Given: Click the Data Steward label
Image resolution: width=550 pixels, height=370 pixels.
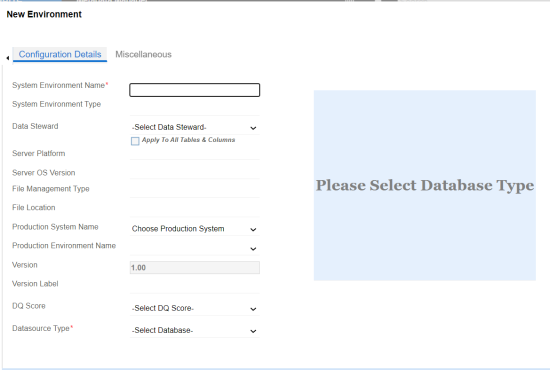Looking at the screenshot, I should pos(35,126).
